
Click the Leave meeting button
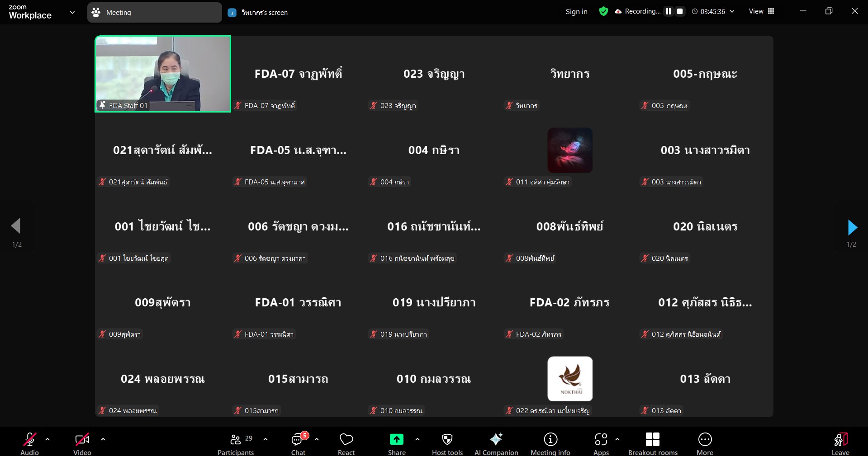coord(840,443)
